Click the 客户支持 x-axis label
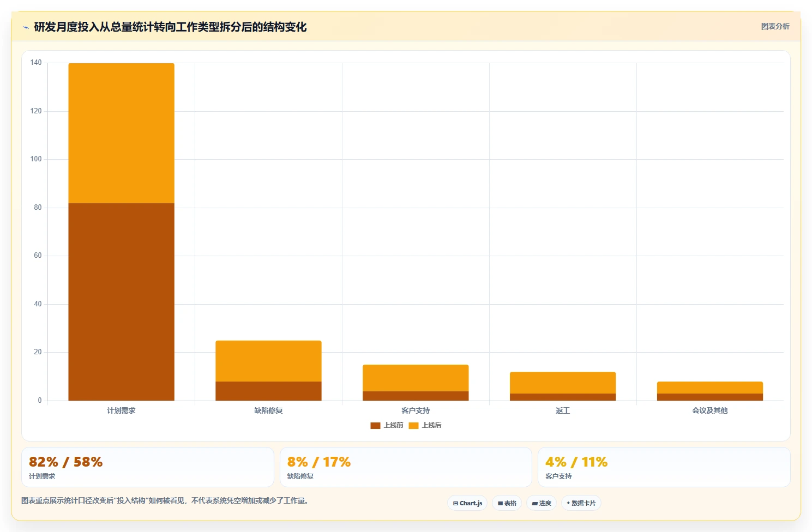This screenshot has width=812, height=532. tap(416, 410)
